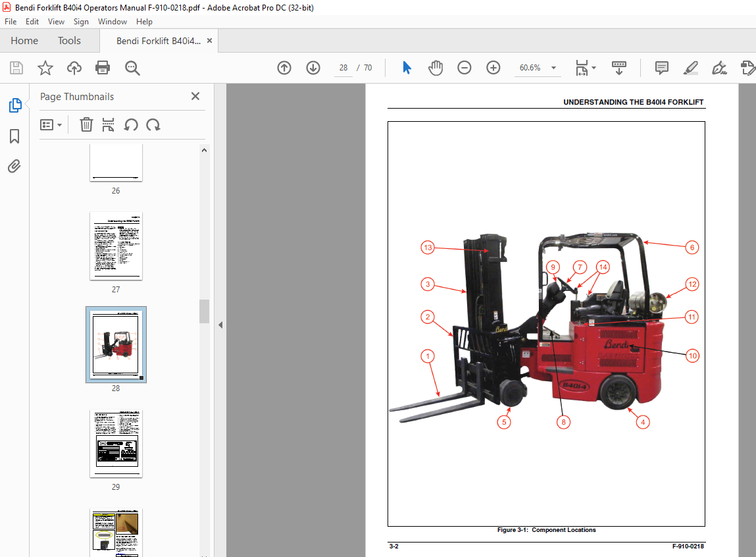756x557 pixels.
Task: Click the Figure 3-1 Component Locations caption
Action: 546,530
